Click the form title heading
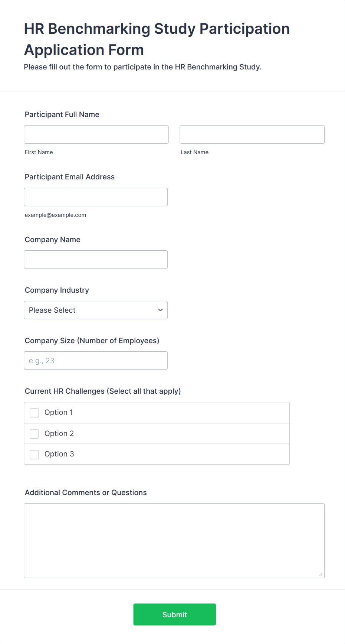 [x=157, y=39]
